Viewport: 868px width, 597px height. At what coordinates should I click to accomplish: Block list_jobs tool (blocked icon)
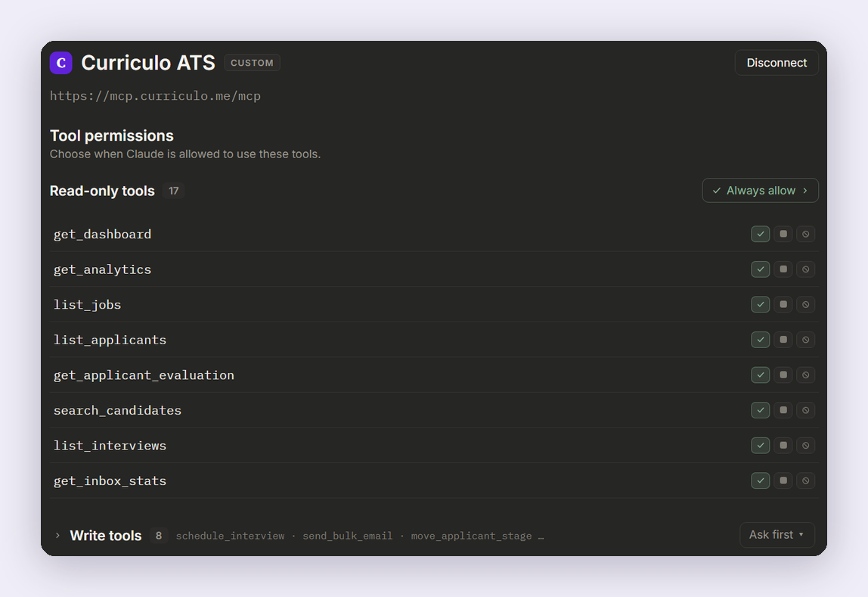(x=805, y=304)
